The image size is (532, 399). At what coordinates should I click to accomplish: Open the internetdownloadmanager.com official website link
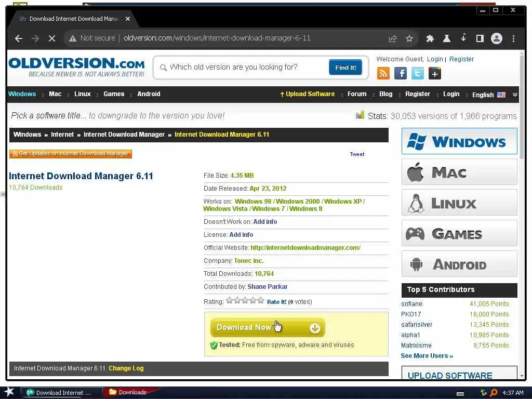(305, 248)
